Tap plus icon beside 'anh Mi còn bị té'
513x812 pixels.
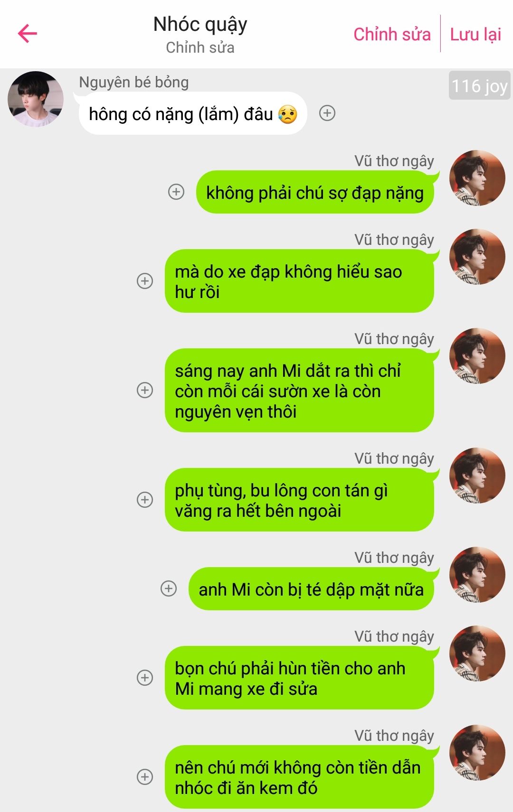pos(169,588)
